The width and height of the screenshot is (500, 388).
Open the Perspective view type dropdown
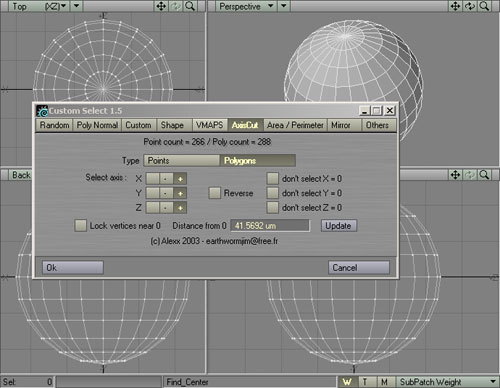tap(245, 6)
